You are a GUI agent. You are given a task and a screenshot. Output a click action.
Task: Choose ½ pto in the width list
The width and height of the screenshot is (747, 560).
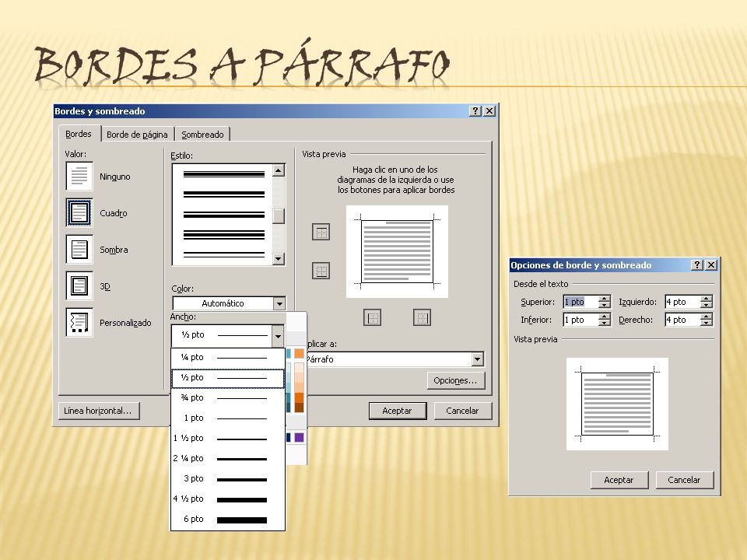(228, 378)
